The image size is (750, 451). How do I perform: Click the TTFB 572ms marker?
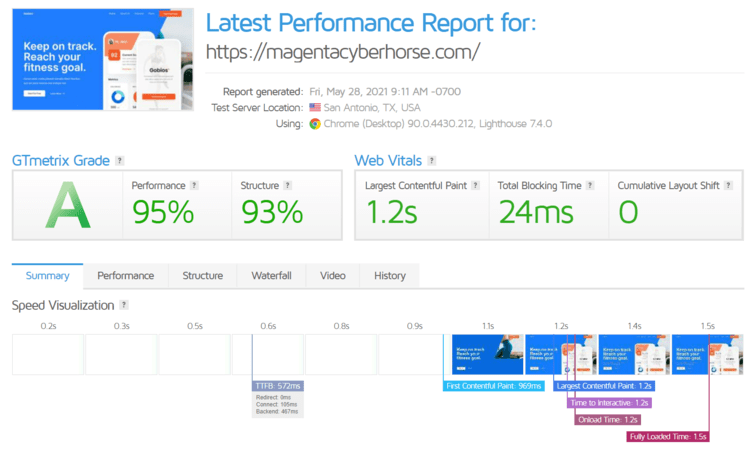click(278, 386)
